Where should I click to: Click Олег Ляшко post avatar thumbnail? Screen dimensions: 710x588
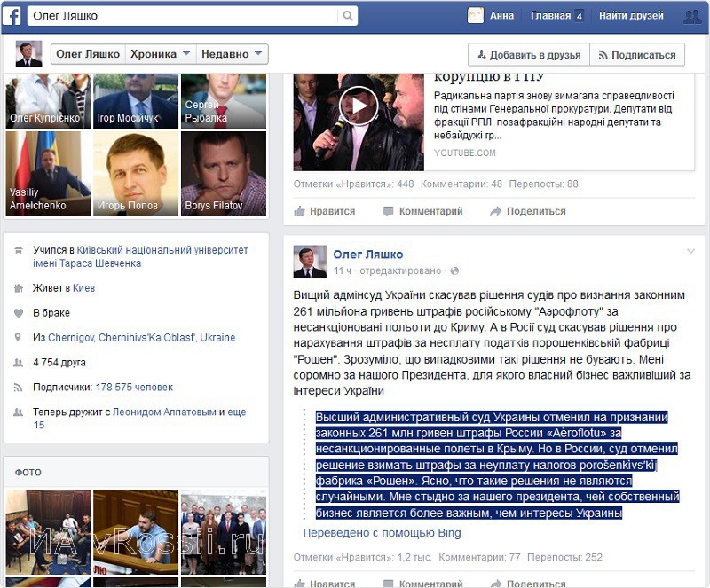(310, 262)
